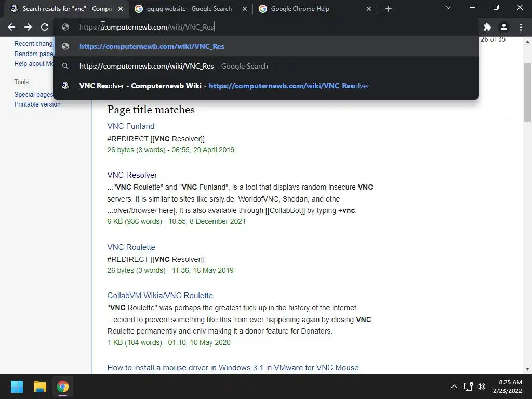Open the network icon in the system tray

(x=468, y=387)
